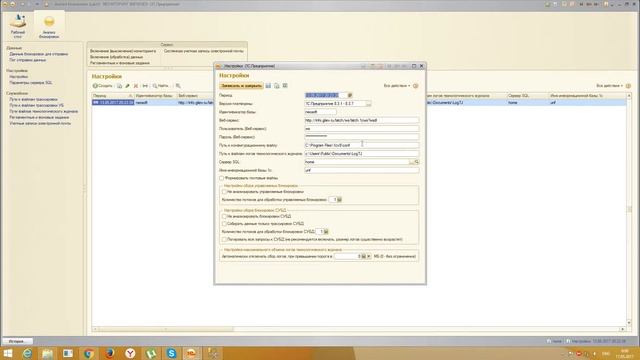The height and width of the screenshot is (360, 640).
Task: Click Записать и закрыть button
Action: pyautogui.click(x=241, y=86)
